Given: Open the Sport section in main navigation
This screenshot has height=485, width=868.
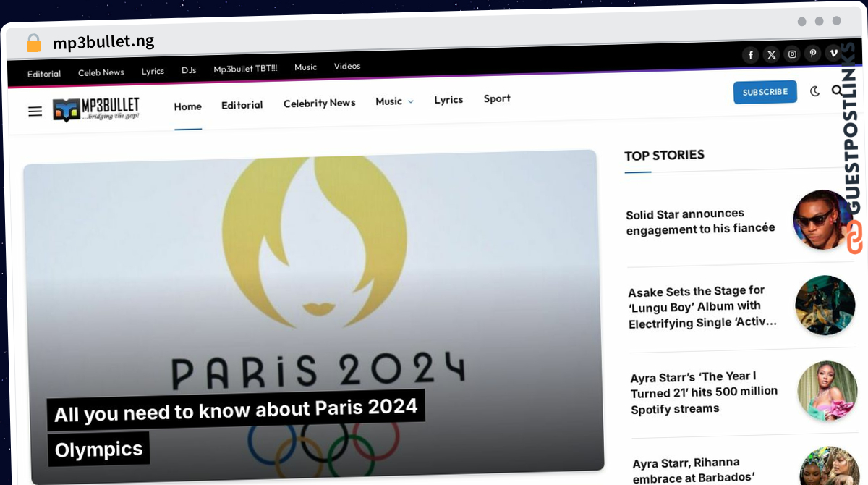Looking at the screenshot, I should tap(497, 98).
